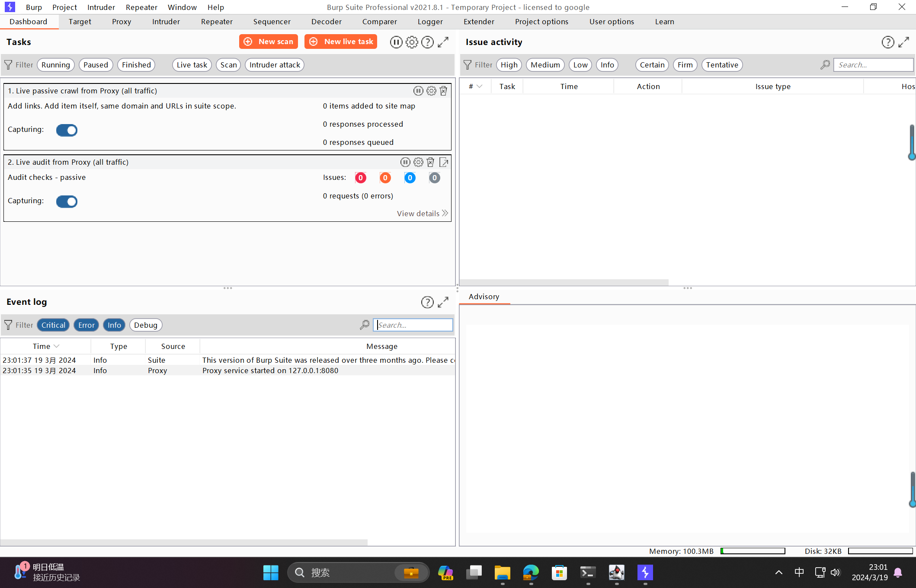Disable Capturing on live audit task
This screenshot has width=916, height=588.
coord(67,201)
